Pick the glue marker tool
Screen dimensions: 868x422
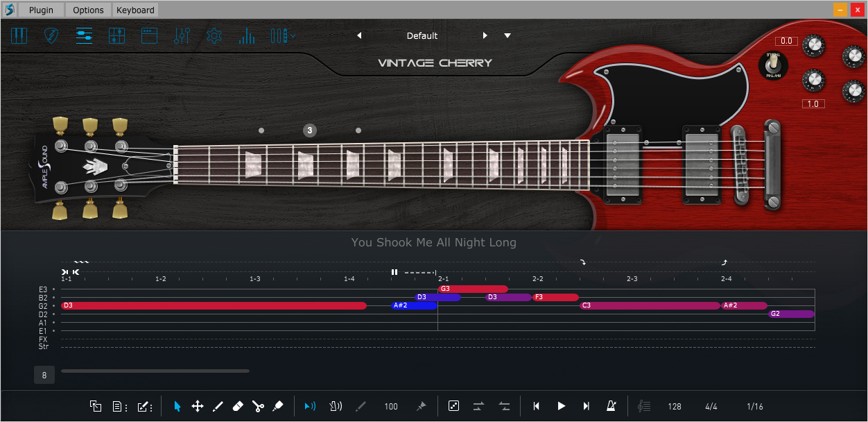click(277, 406)
